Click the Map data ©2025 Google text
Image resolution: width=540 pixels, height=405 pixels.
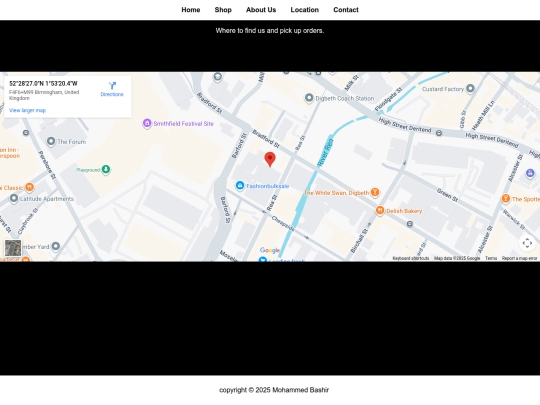point(457,258)
